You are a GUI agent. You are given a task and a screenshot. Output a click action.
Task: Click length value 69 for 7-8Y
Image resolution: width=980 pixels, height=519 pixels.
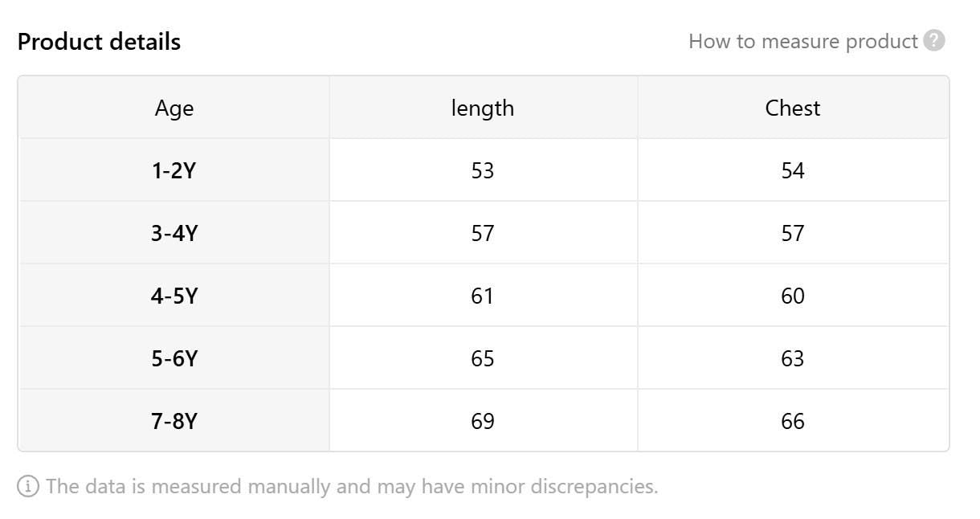point(483,421)
